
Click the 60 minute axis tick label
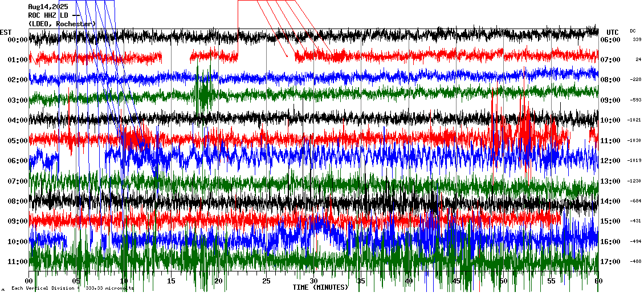[598, 281]
